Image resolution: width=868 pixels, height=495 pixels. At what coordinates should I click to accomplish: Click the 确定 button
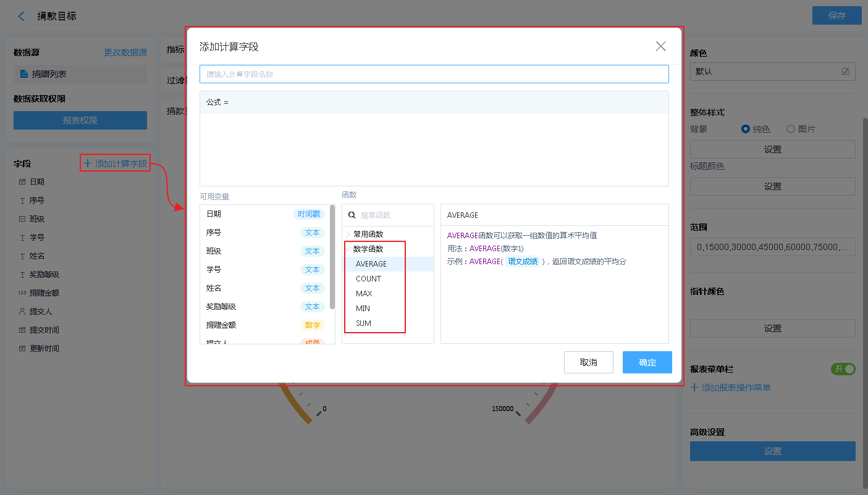647,362
